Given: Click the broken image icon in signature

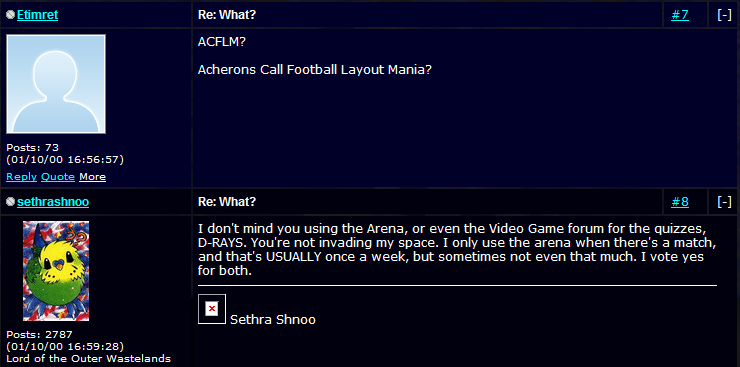Looking at the screenshot, I should 212,309.
